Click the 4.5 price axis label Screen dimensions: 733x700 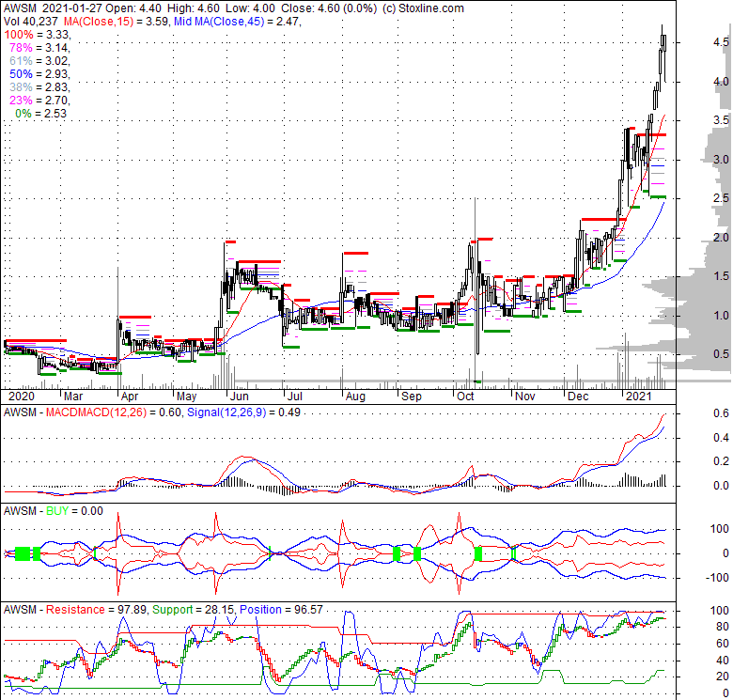(721, 42)
